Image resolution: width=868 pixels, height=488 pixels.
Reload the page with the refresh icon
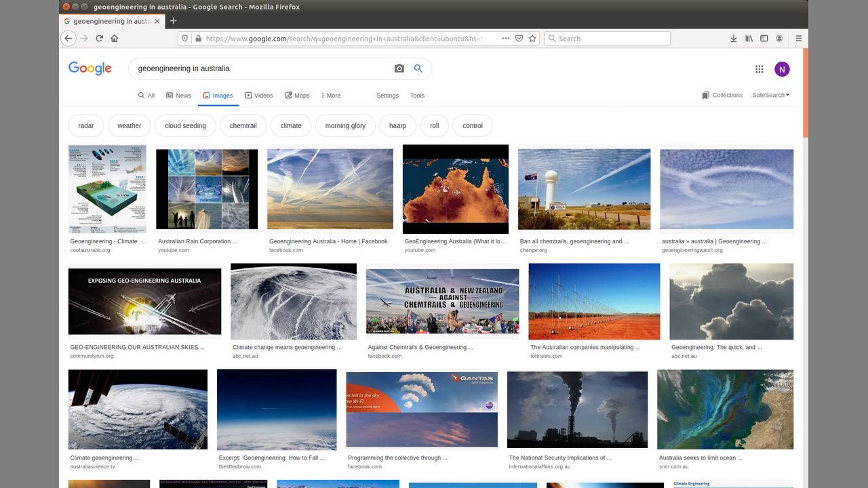(99, 39)
